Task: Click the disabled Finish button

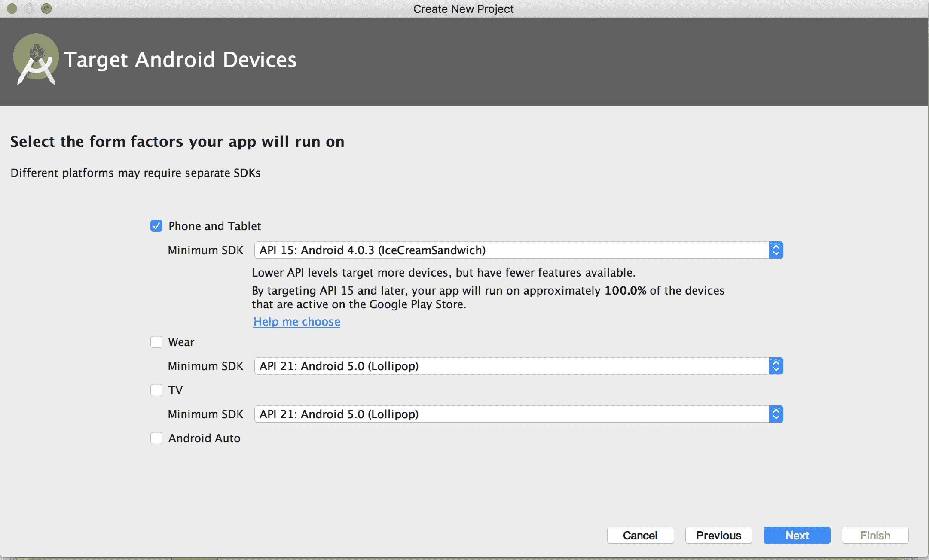Action: (875, 535)
